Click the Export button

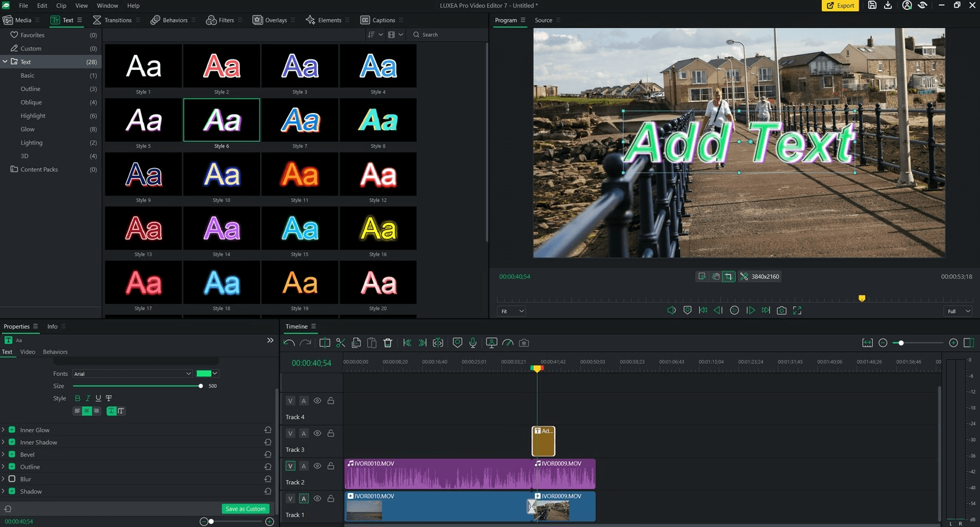coord(840,5)
